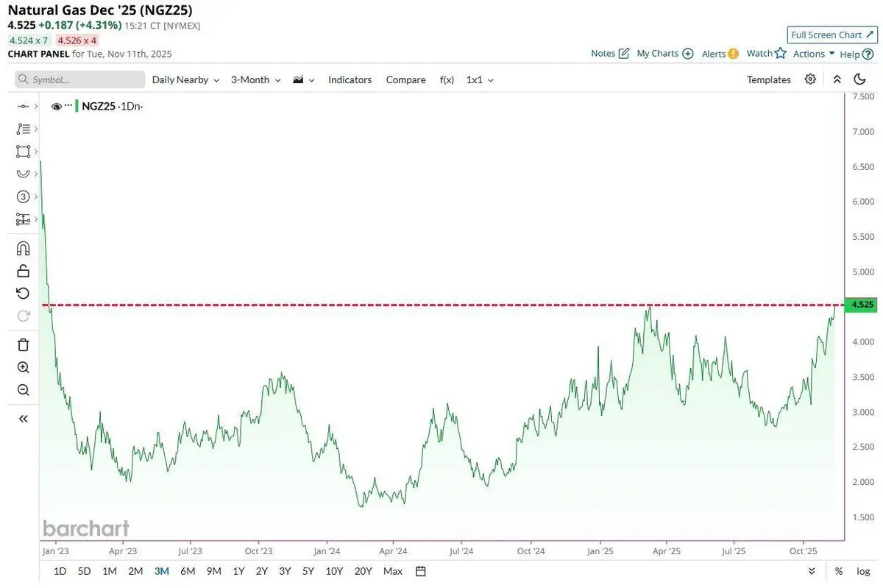Select the 10Y range
This screenshot has width=883, height=588.
[x=334, y=571]
